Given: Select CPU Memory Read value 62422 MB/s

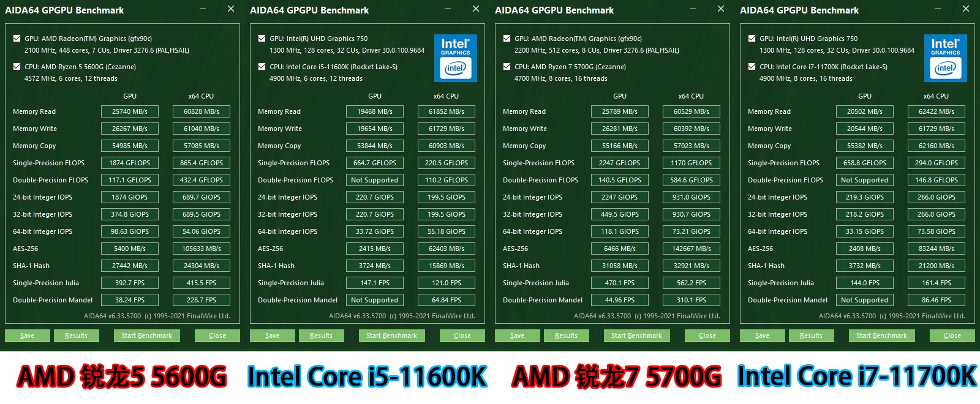Looking at the screenshot, I should coord(937,111).
